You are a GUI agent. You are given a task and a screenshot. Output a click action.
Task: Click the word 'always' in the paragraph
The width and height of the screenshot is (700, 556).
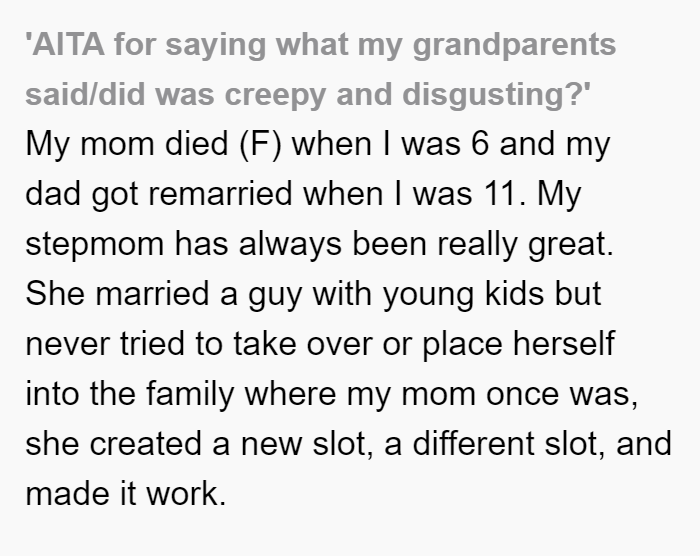coord(290,245)
